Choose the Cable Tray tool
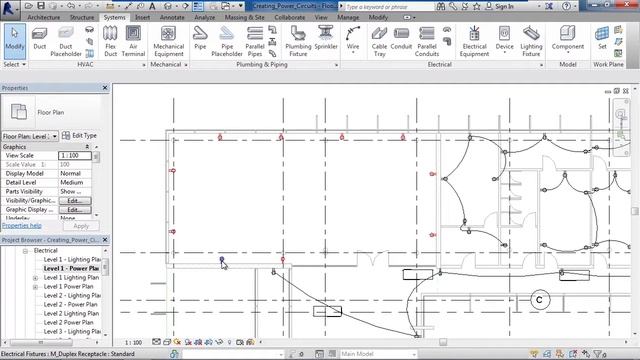This screenshot has width=640, height=360. click(x=379, y=41)
